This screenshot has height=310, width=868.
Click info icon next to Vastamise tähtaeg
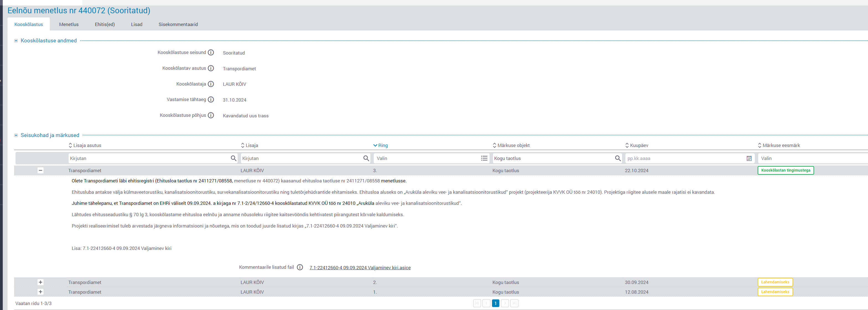tap(210, 100)
